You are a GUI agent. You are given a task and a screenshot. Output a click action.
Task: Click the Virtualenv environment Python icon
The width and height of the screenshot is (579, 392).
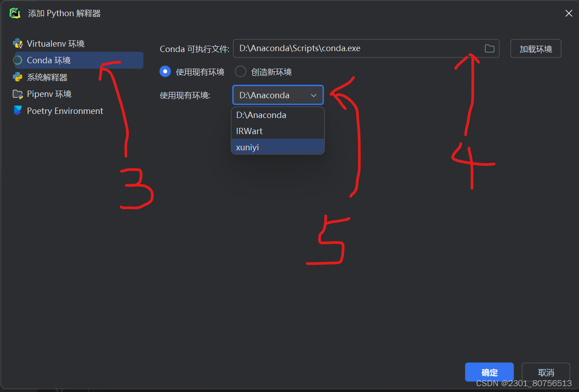pos(18,44)
